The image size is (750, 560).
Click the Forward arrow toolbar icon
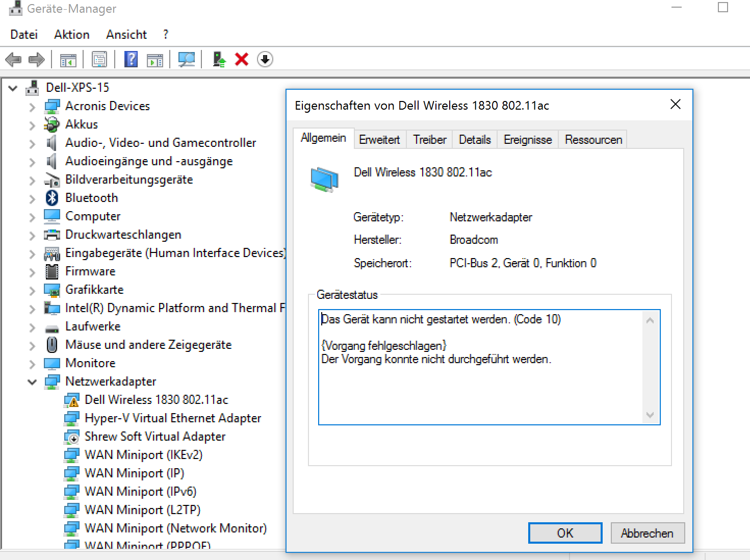click(x=37, y=60)
